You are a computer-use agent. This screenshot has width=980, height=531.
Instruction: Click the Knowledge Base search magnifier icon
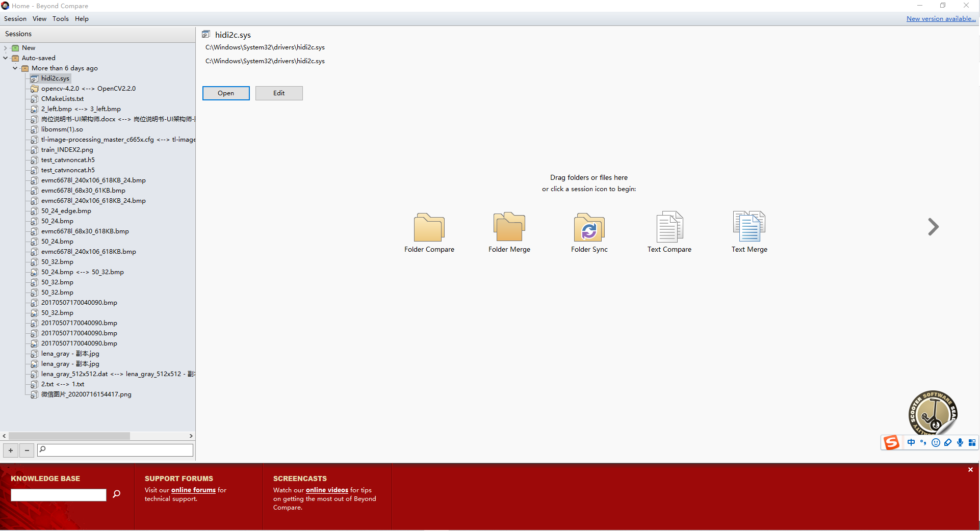(117, 494)
